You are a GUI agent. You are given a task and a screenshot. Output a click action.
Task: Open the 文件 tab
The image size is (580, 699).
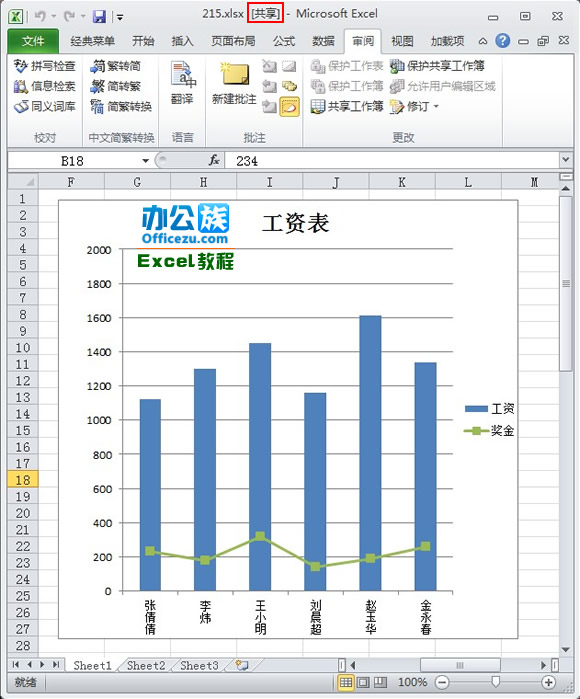pyautogui.click(x=33, y=41)
